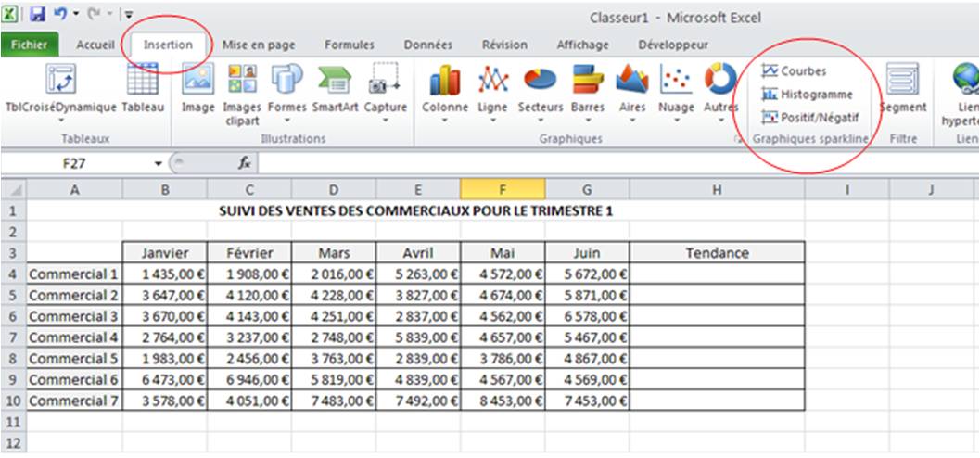Viewport: 980px width, 458px height.
Task: Select the Janvier header cell
Action: [x=165, y=253]
